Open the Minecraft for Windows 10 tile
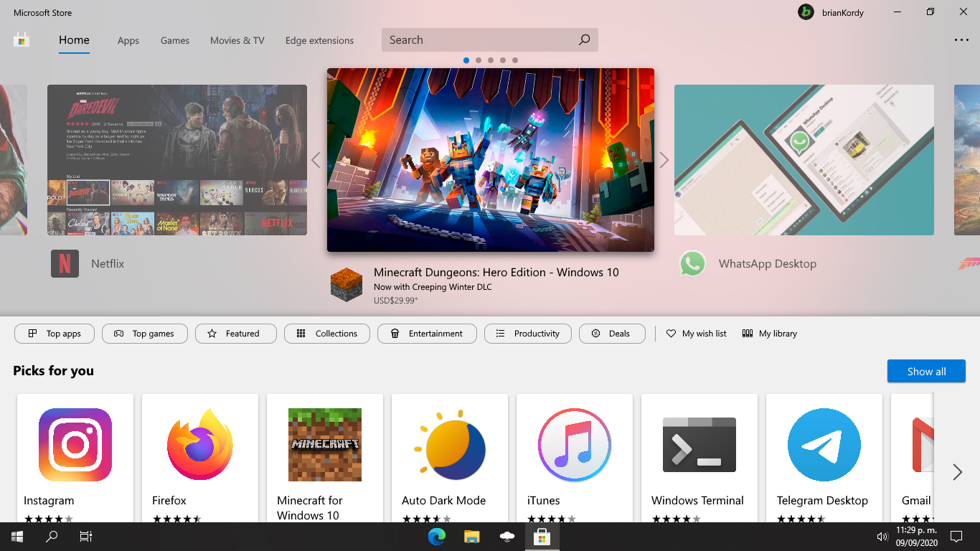The height and width of the screenshot is (551, 980). tap(325, 458)
